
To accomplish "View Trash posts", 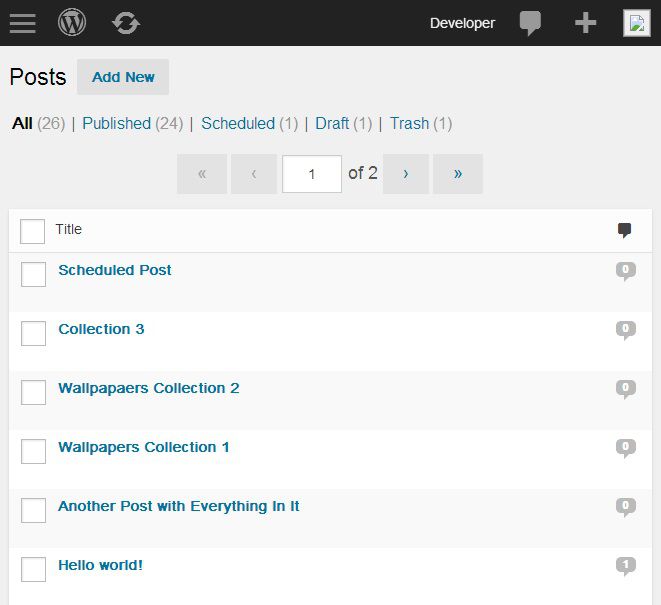I will pyautogui.click(x=409, y=124).
